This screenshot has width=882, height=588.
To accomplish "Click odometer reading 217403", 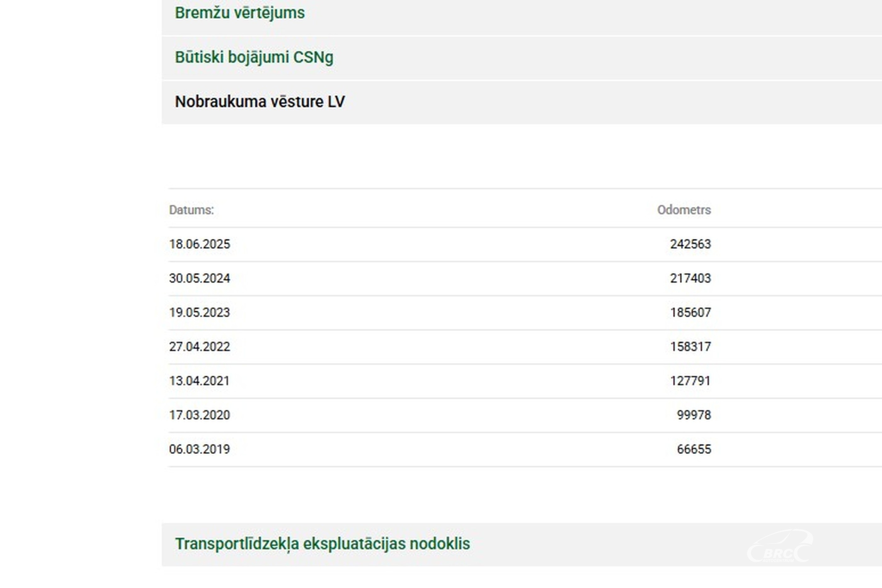I will [690, 278].
